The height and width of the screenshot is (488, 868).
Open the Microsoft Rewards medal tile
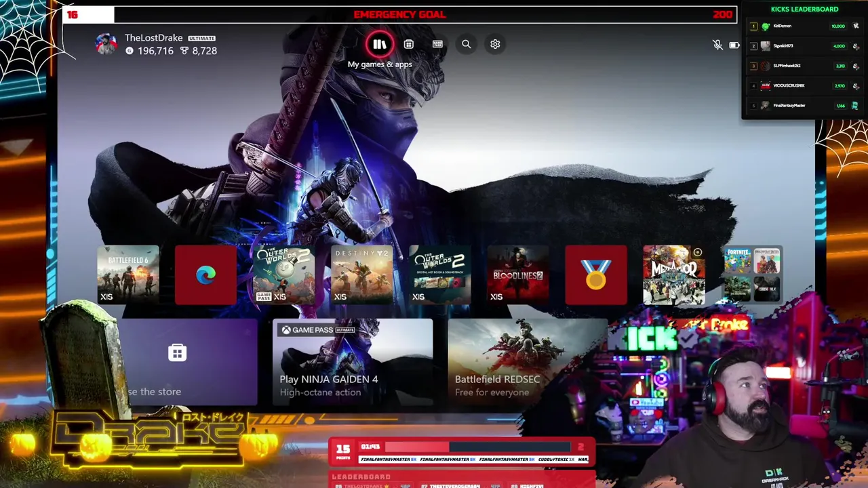click(596, 274)
